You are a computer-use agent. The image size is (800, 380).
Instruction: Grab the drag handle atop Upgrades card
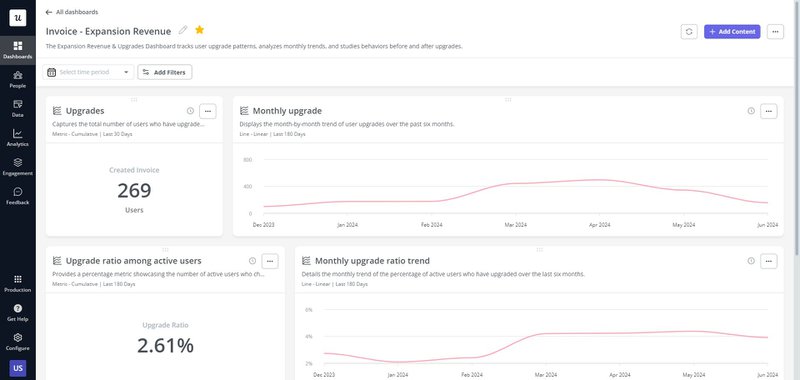[x=134, y=99]
